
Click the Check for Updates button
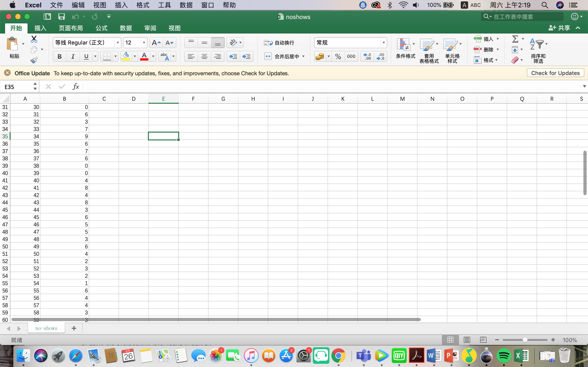[555, 73]
